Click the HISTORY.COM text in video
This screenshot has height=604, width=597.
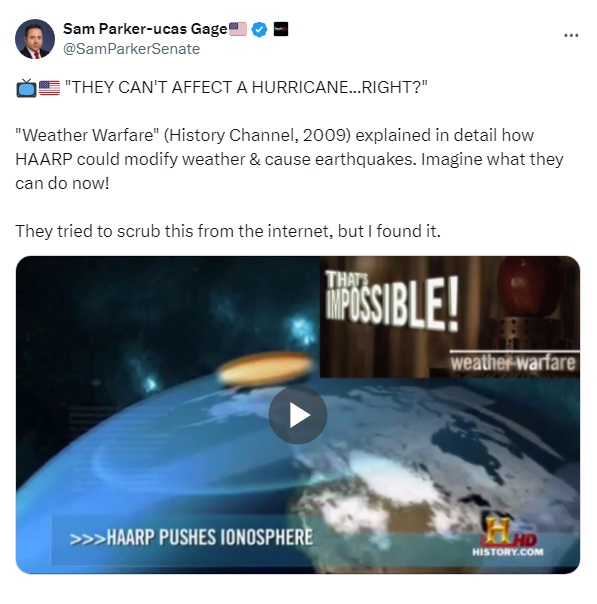[508, 552]
